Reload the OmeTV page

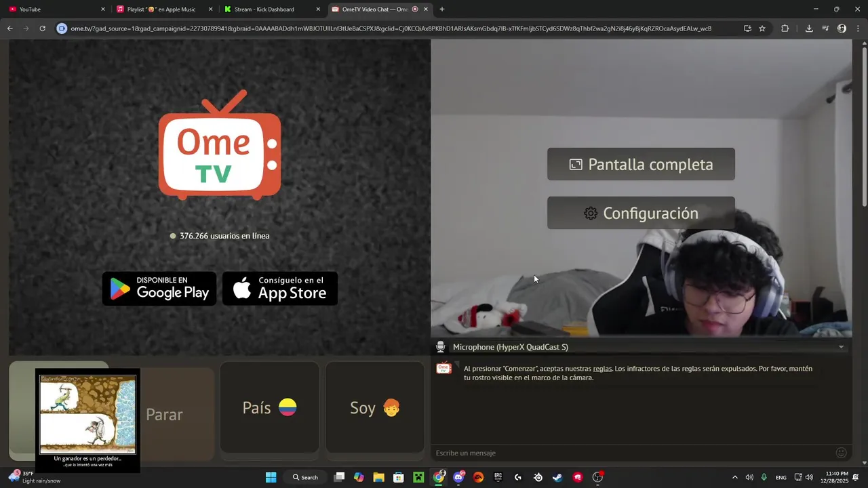(42, 28)
